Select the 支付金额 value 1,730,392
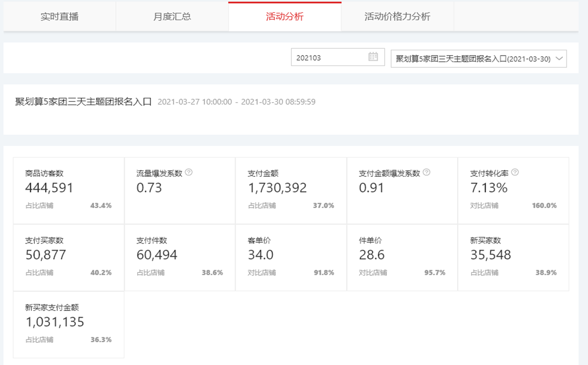The width and height of the screenshot is (588, 365). pos(277,188)
